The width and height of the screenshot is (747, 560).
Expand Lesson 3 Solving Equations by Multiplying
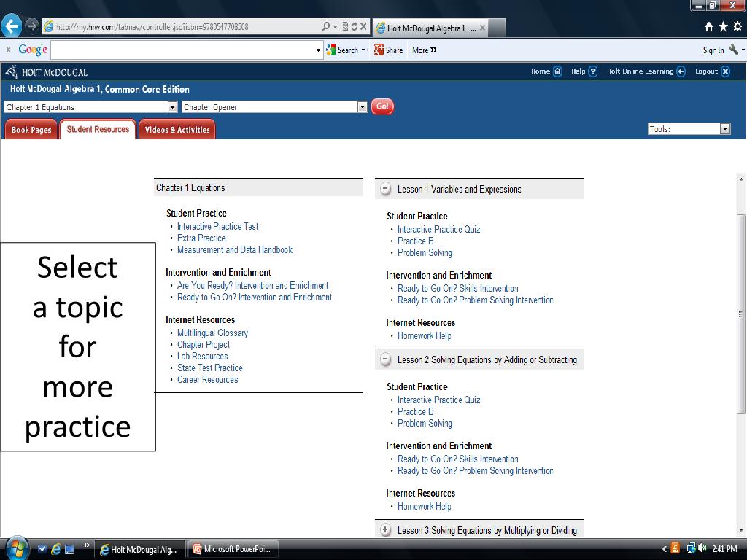tap(385, 529)
